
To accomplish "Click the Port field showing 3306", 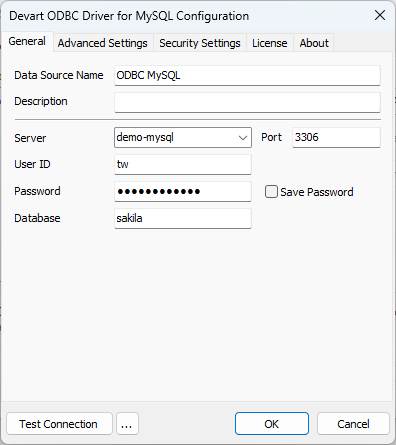I will tap(336, 137).
